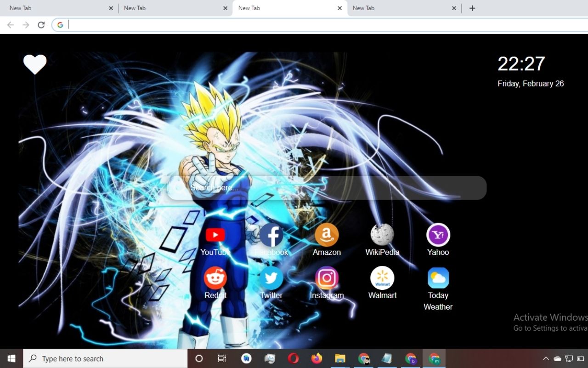Click the white heart favorite icon
This screenshot has width=588, height=368.
pos(35,64)
